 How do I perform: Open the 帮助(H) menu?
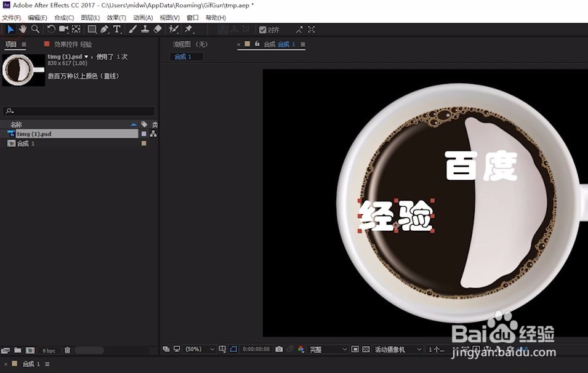coord(215,18)
